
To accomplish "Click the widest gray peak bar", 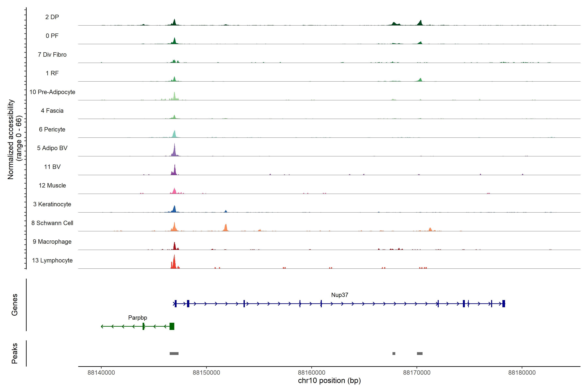I will pos(174,353).
